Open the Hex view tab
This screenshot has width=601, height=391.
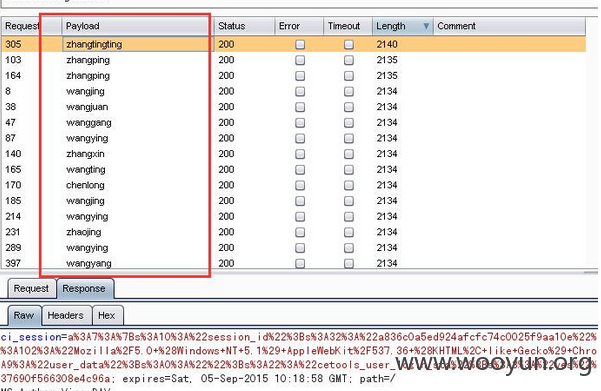[107, 315]
